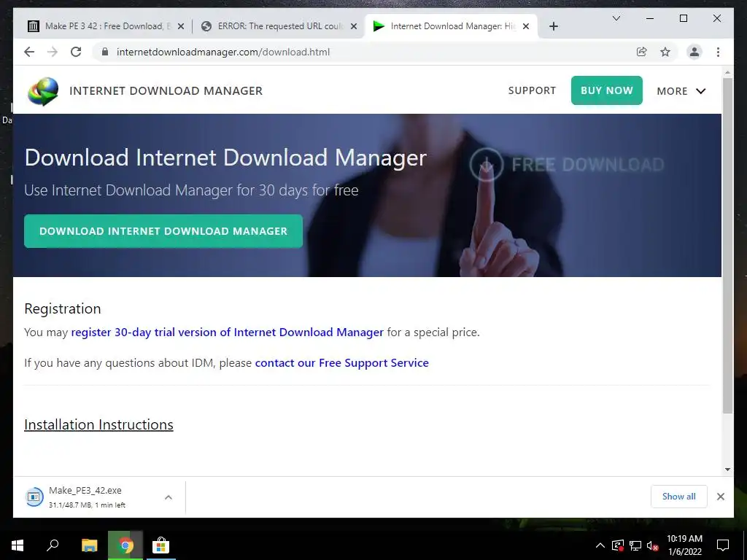747x560 pixels.
Task: Click Show all downloads button
Action: 679,497
